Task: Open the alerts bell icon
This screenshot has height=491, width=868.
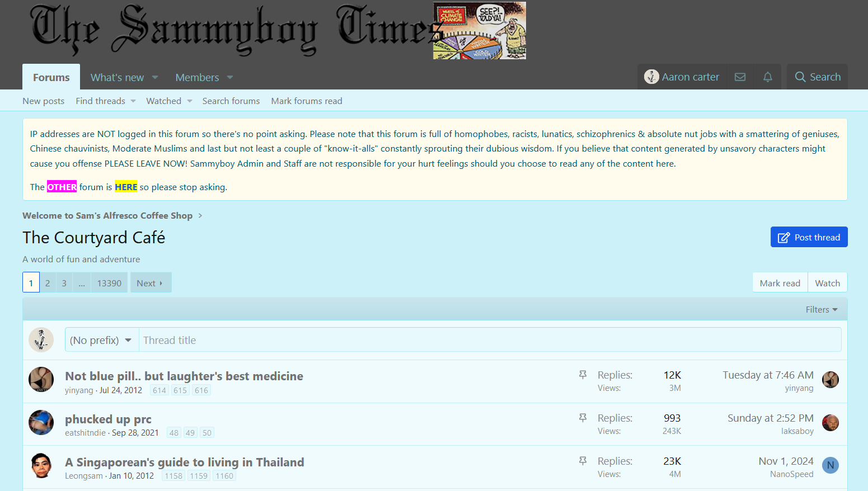Action: pos(767,77)
